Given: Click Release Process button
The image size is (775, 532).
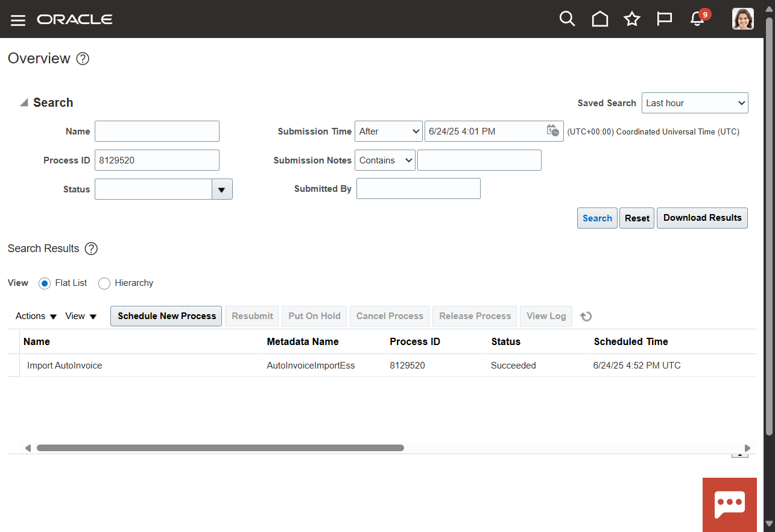Looking at the screenshot, I should click(x=475, y=316).
